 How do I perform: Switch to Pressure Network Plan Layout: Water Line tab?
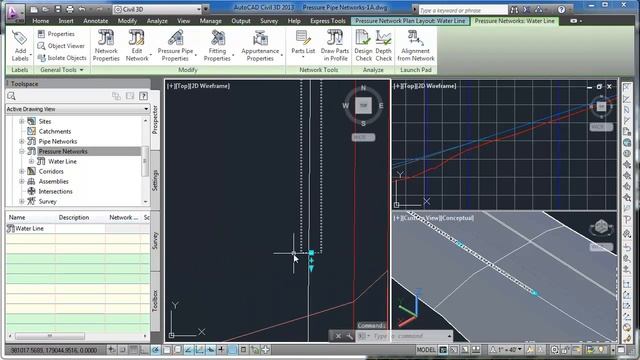pos(410,21)
